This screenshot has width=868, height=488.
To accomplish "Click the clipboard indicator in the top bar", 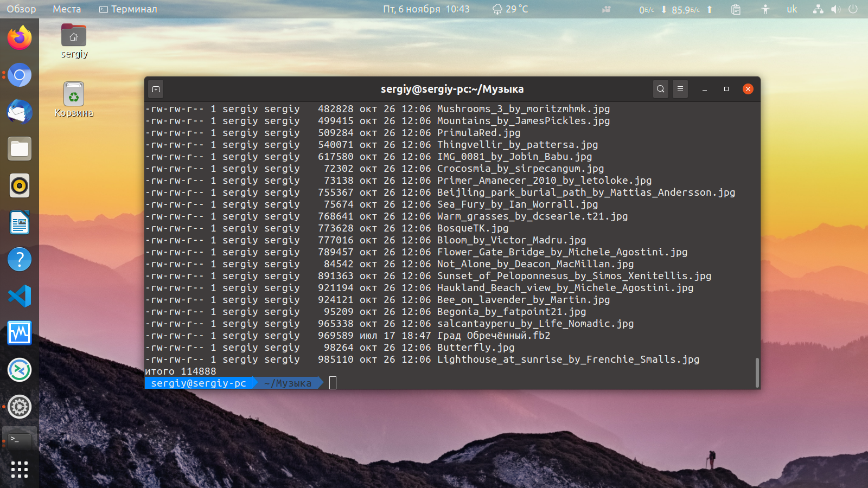I will pyautogui.click(x=735, y=9).
